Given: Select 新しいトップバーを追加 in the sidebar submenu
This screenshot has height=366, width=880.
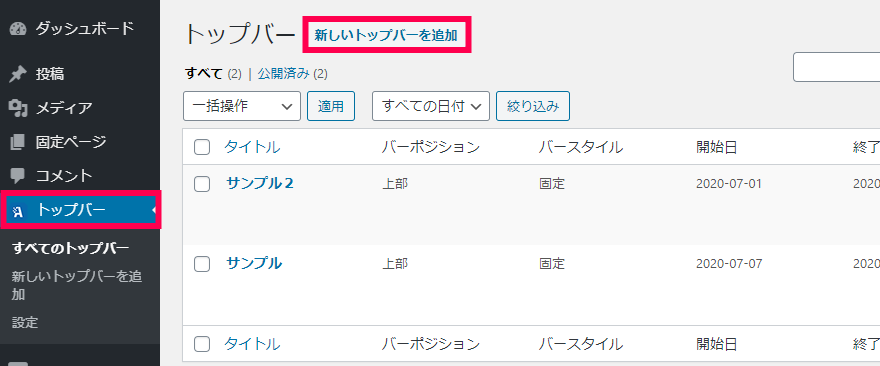Looking at the screenshot, I should tap(77, 285).
